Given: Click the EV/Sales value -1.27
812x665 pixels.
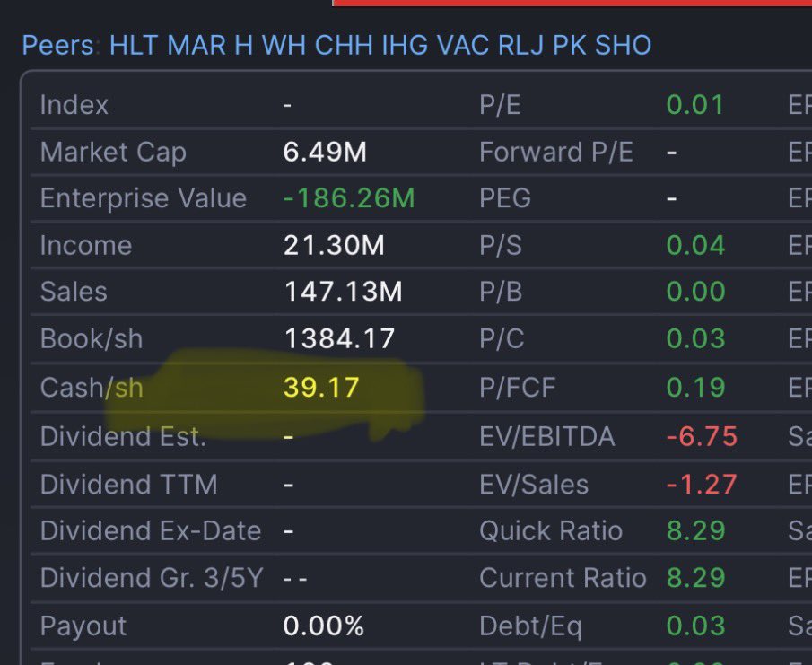Looking at the screenshot, I should point(702,485).
